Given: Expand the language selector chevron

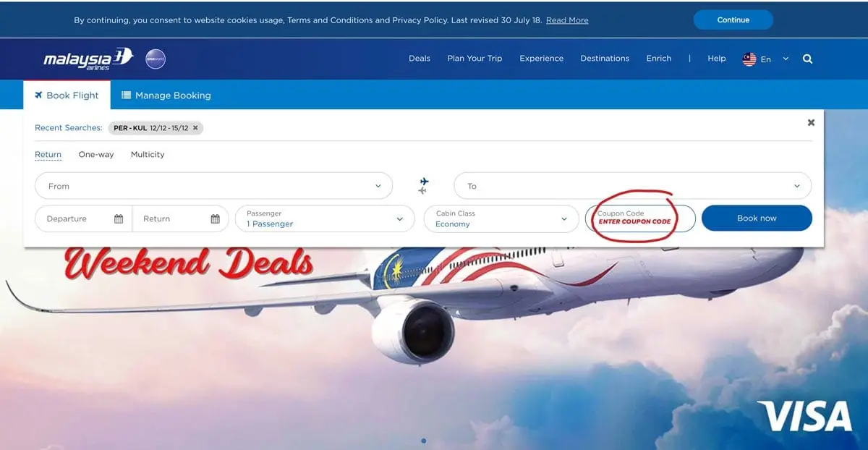Looking at the screenshot, I should 786,59.
